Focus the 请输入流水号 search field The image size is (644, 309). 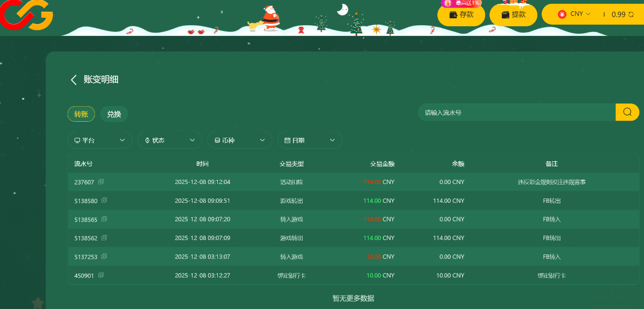(515, 113)
